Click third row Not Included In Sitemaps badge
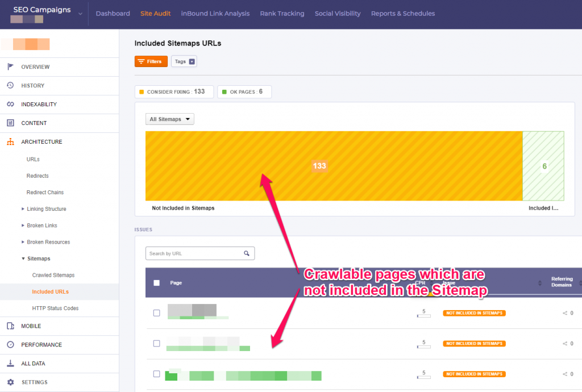The image size is (582, 392). click(x=474, y=374)
